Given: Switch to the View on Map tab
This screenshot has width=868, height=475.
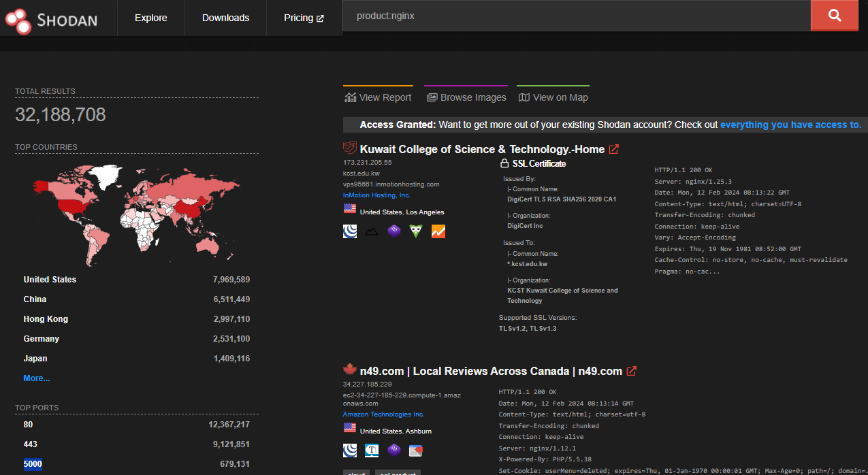Looking at the screenshot, I should (553, 97).
